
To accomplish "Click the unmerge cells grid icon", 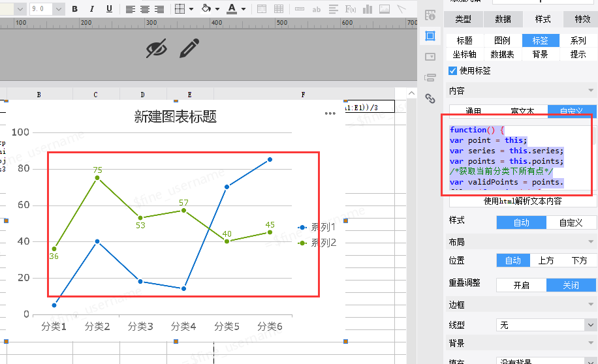I will (279, 8).
